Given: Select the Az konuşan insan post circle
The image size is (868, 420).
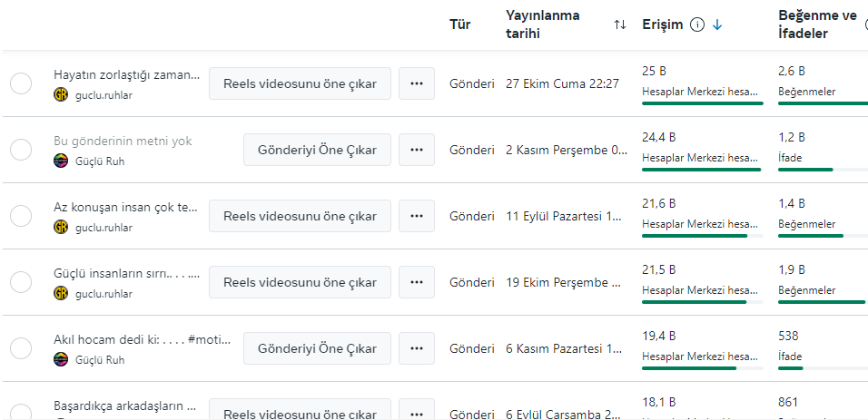Looking at the screenshot, I should tap(21, 216).
